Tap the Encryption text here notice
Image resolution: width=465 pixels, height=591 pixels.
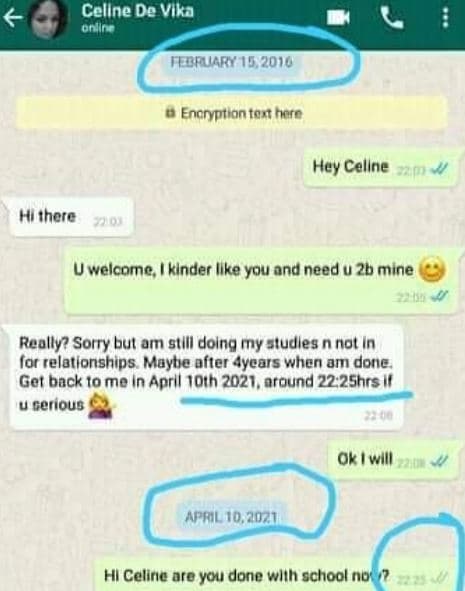232,113
